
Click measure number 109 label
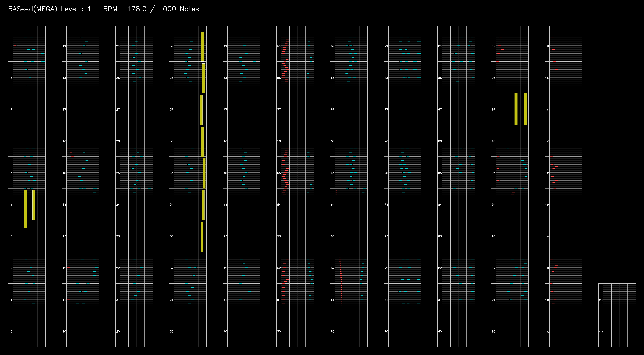coord(547,46)
